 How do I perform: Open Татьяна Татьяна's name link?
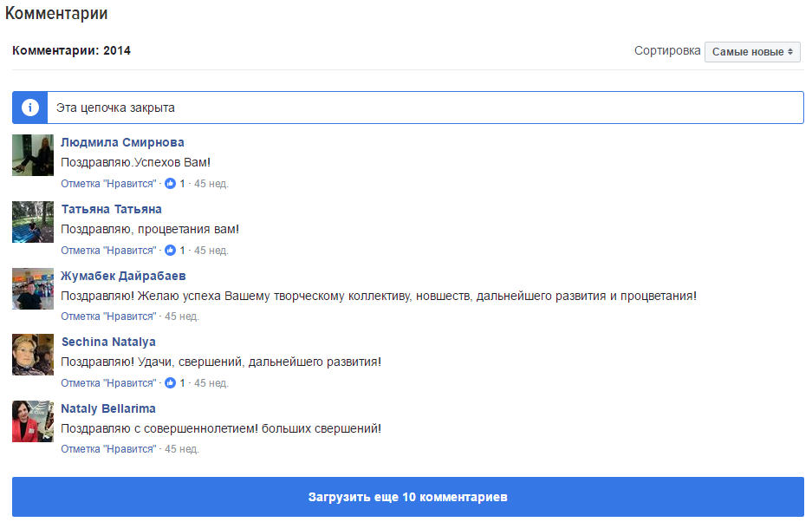(x=111, y=210)
